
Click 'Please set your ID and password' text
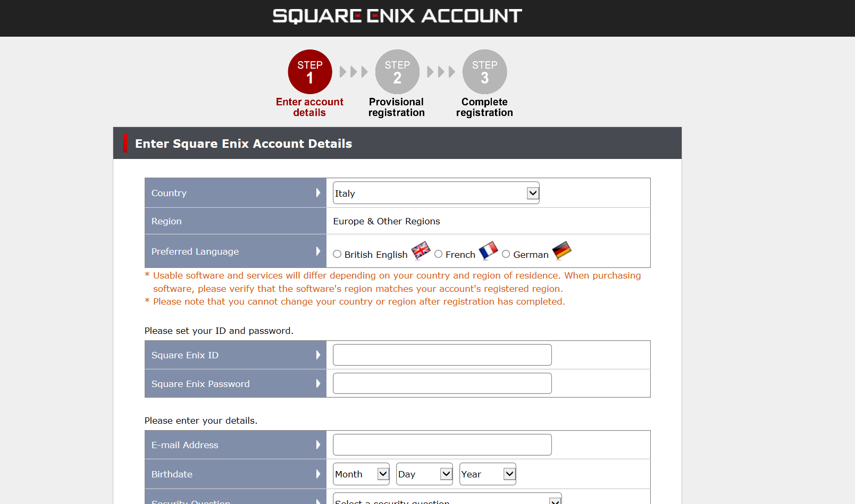click(219, 331)
